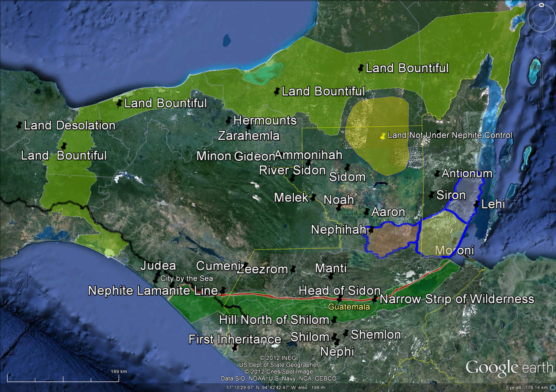Viewport: 556px width, 392px height.
Task: Click the Shilom placemark label
Action: [x=310, y=337]
